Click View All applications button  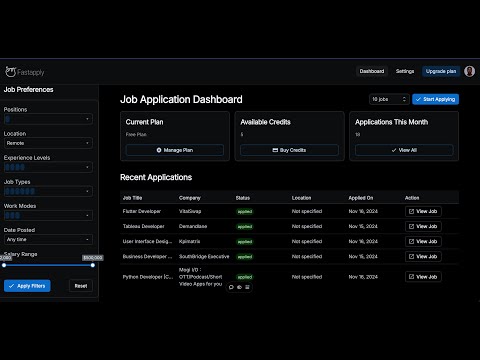click(x=404, y=150)
